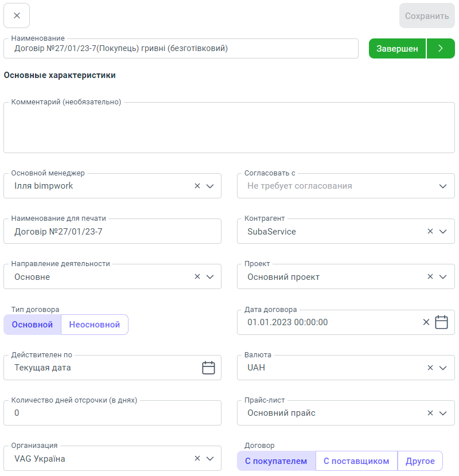Clear the Дата договора date value

point(426,322)
